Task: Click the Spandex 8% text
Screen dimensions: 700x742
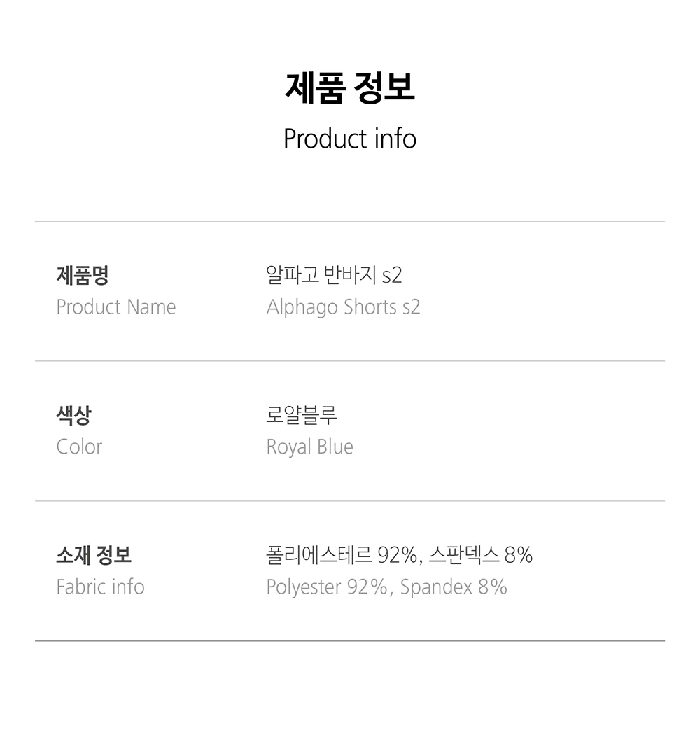Action: [454, 587]
